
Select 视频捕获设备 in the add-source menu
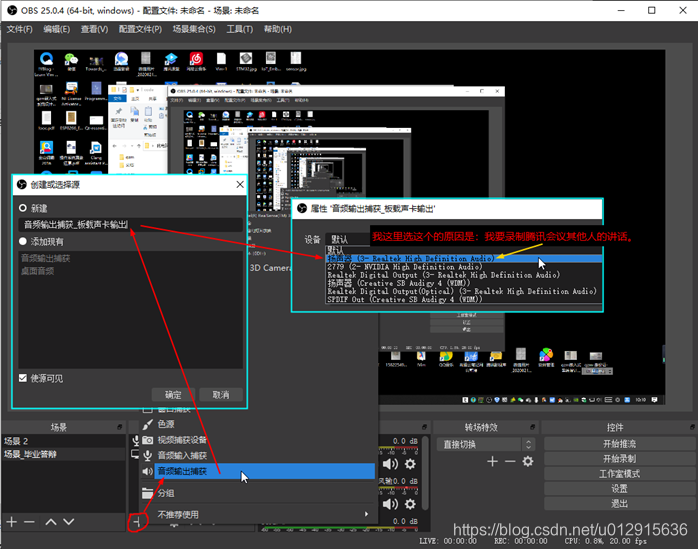[259, 440]
